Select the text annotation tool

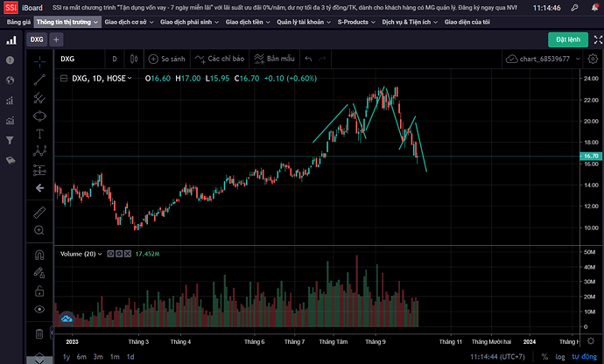coord(39,134)
